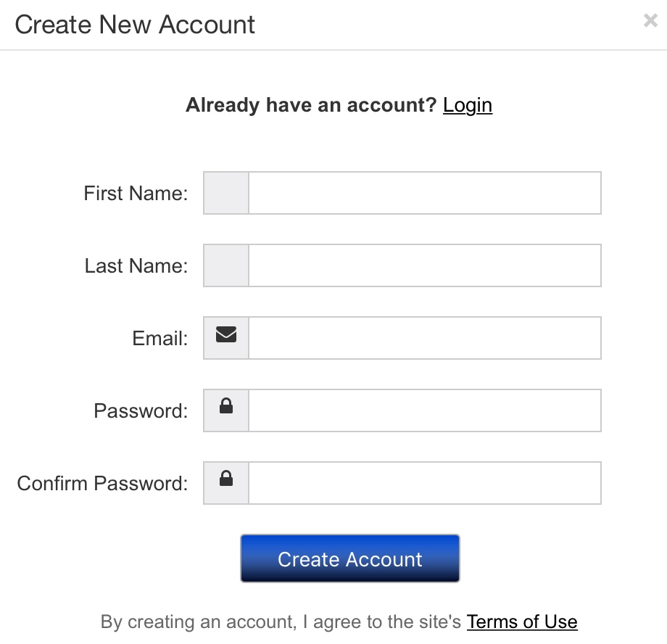Click the Last Name label
The width and height of the screenshot is (667, 644).
(x=136, y=265)
